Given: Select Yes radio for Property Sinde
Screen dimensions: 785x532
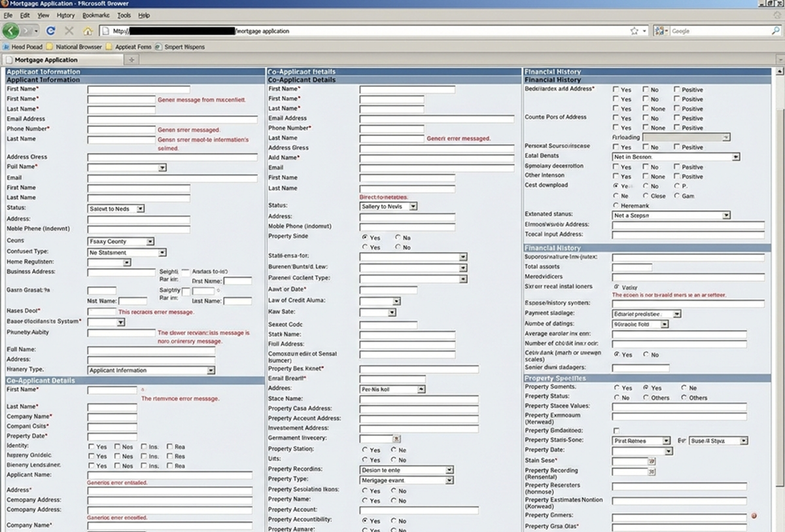Looking at the screenshot, I should (x=365, y=237).
